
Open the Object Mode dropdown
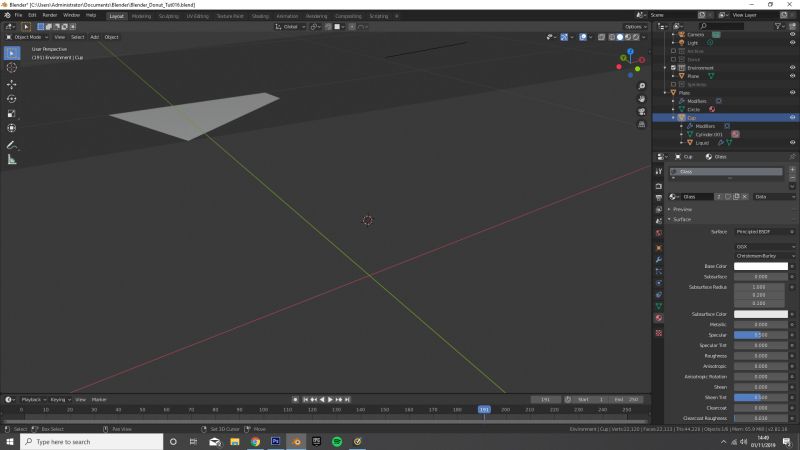click(27, 37)
